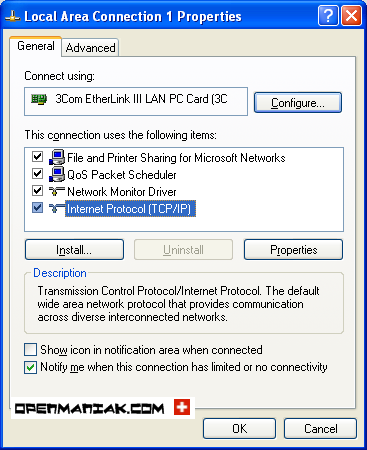
Task: Open Configure for the network adapter
Action: [298, 103]
